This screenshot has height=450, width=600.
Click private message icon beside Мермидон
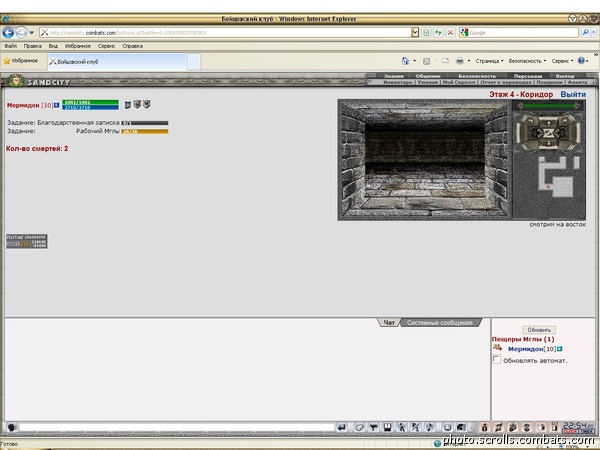(497, 347)
